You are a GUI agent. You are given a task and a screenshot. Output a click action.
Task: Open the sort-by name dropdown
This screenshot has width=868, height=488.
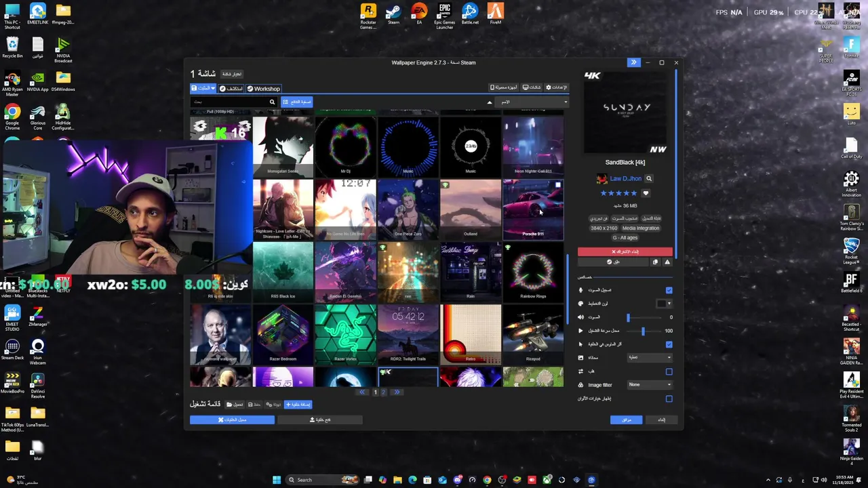(532, 102)
